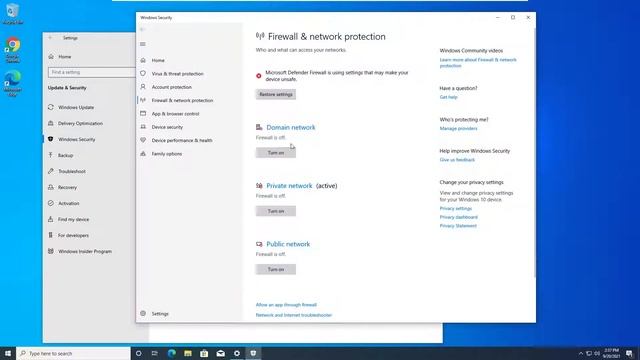This screenshot has height=360, width=640.
Task: Open Find my device in Settings
Action: 73,220
